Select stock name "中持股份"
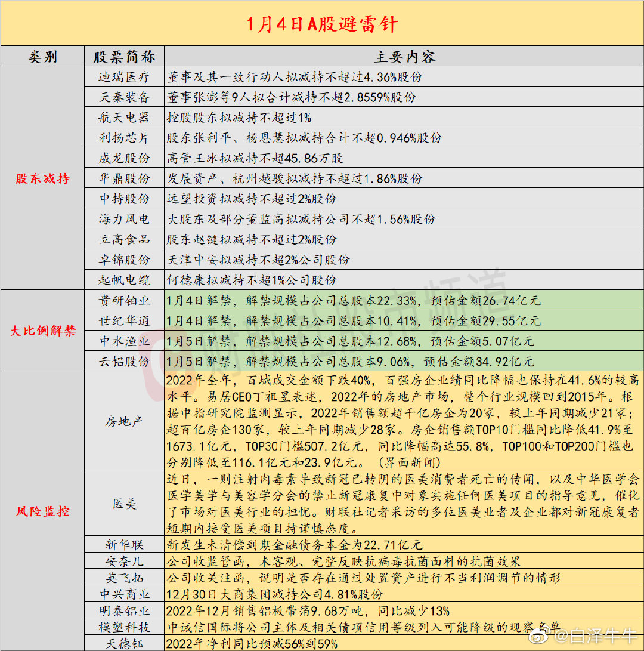The width and height of the screenshot is (644, 651). (124, 199)
